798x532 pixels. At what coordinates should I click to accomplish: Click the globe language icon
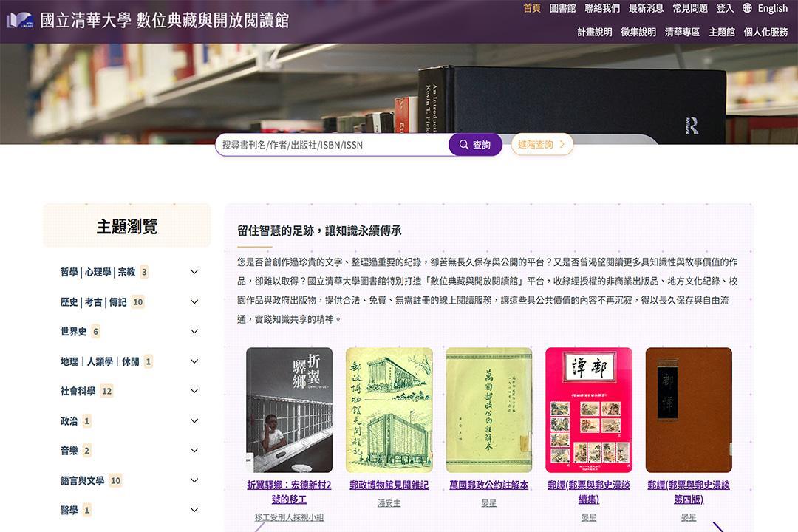747,8
